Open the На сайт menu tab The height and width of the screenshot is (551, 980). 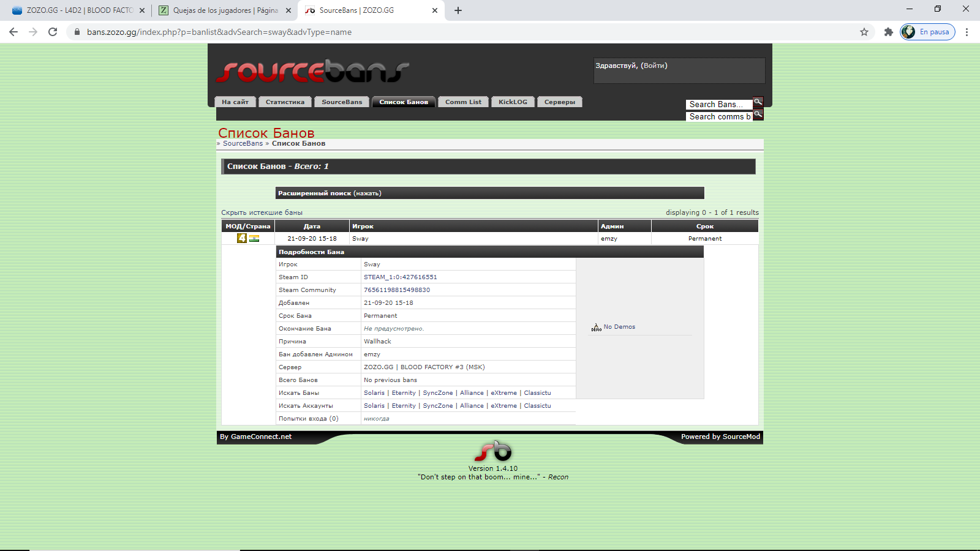pyautogui.click(x=235, y=102)
